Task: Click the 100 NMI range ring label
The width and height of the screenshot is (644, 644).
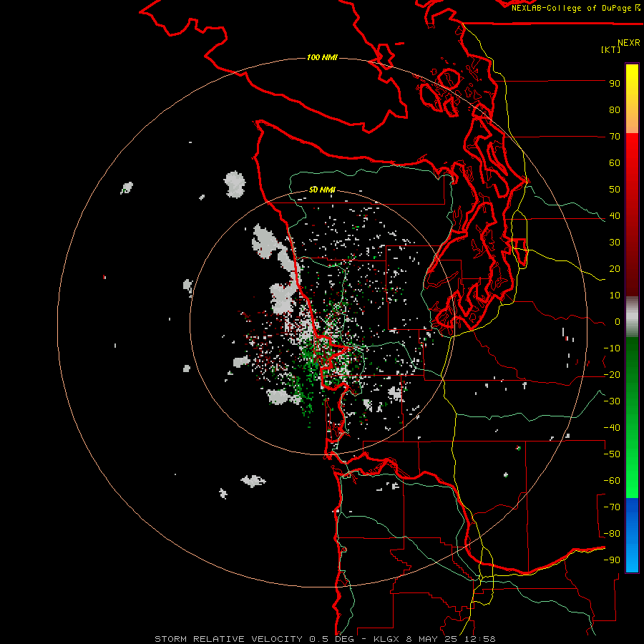Action: 322,57
